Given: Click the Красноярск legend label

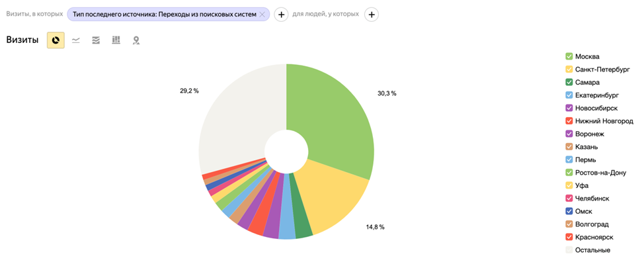Looking at the screenshot, I should click(595, 237).
